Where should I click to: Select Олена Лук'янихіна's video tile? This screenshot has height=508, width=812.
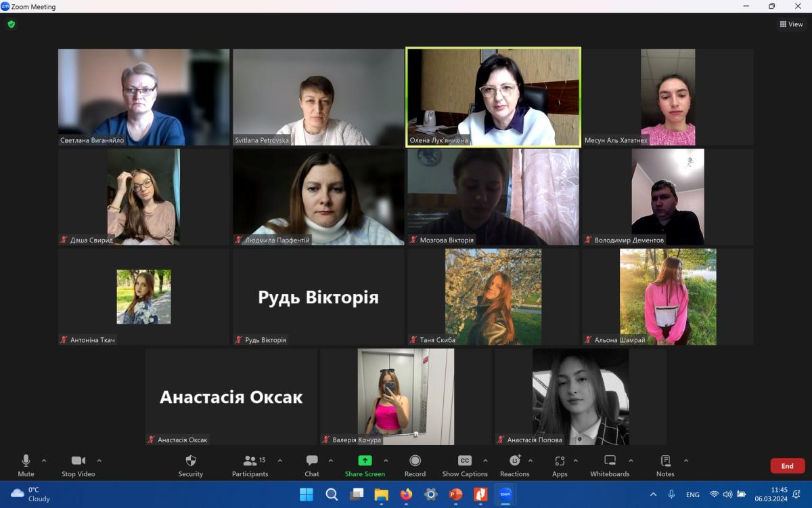pos(493,97)
